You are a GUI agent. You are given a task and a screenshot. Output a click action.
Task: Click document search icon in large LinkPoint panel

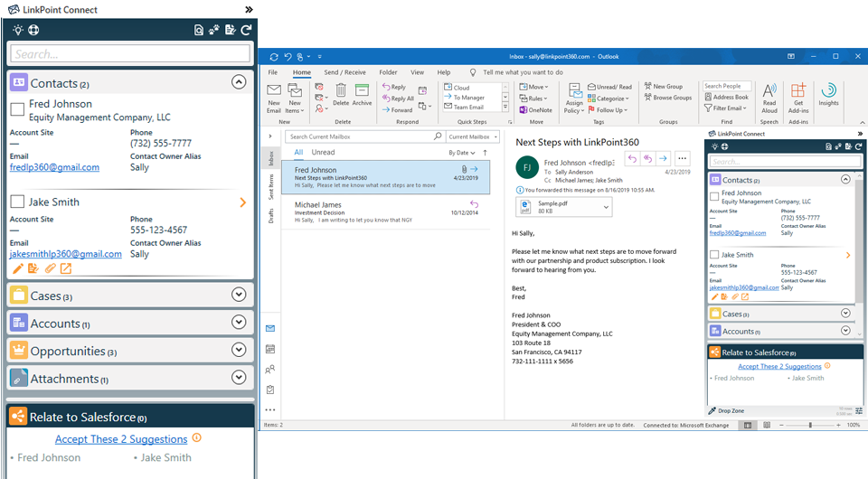click(x=199, y=30)
